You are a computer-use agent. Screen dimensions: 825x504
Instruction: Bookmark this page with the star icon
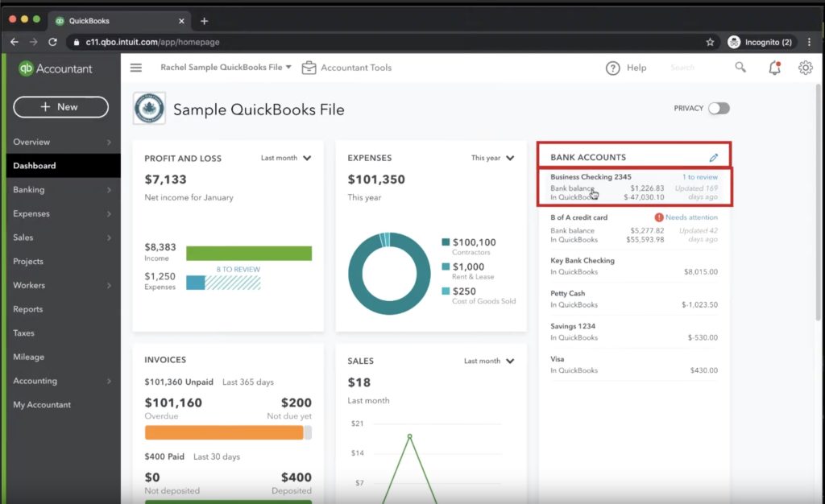(x=710, y=42)
